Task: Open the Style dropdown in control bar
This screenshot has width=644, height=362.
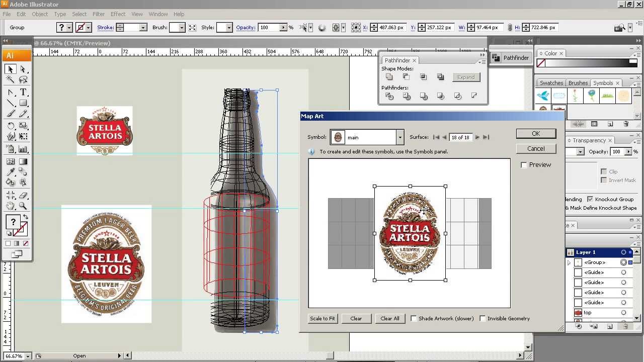Action: (x=229, y=28)
